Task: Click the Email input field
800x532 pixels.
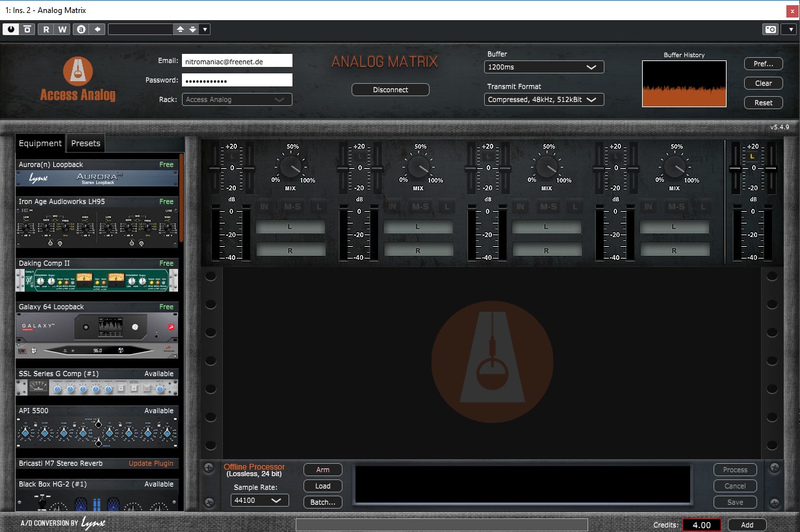Action: (x=237, y=60)
